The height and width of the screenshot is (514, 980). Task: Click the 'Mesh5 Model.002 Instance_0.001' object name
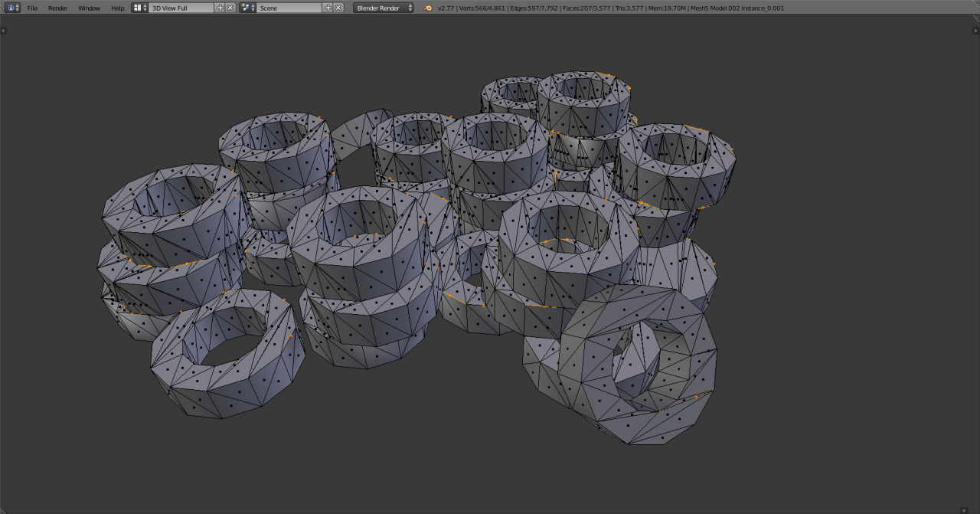pyautogui.click(x=737, y=8)
